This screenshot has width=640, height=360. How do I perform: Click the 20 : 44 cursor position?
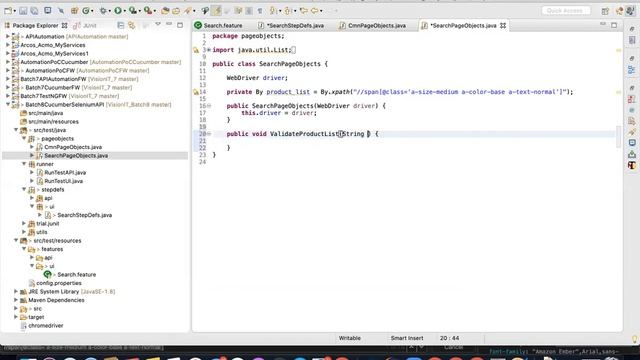(x=449, y=338)
